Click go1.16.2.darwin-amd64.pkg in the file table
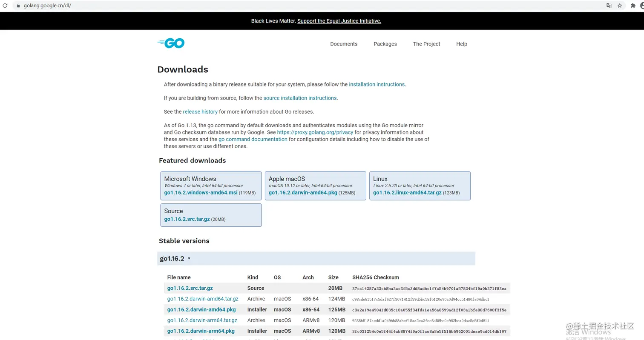 [201, 309]
